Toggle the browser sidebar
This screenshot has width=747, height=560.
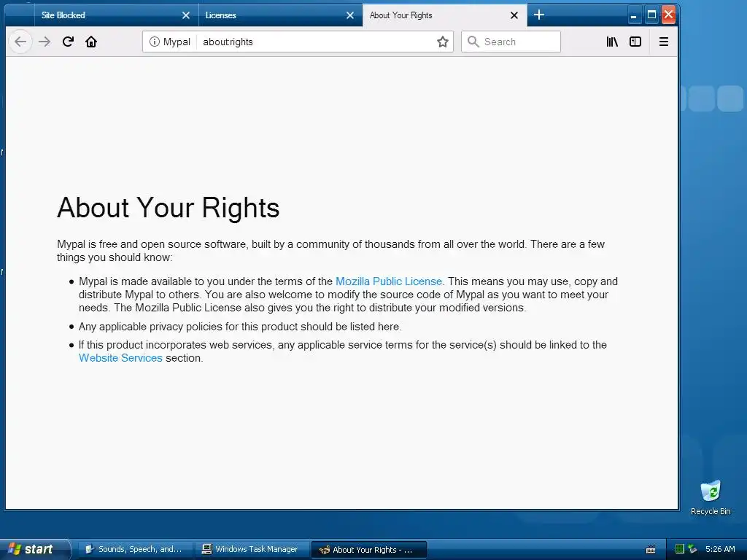pyautogui.click(x=635, y=42)
